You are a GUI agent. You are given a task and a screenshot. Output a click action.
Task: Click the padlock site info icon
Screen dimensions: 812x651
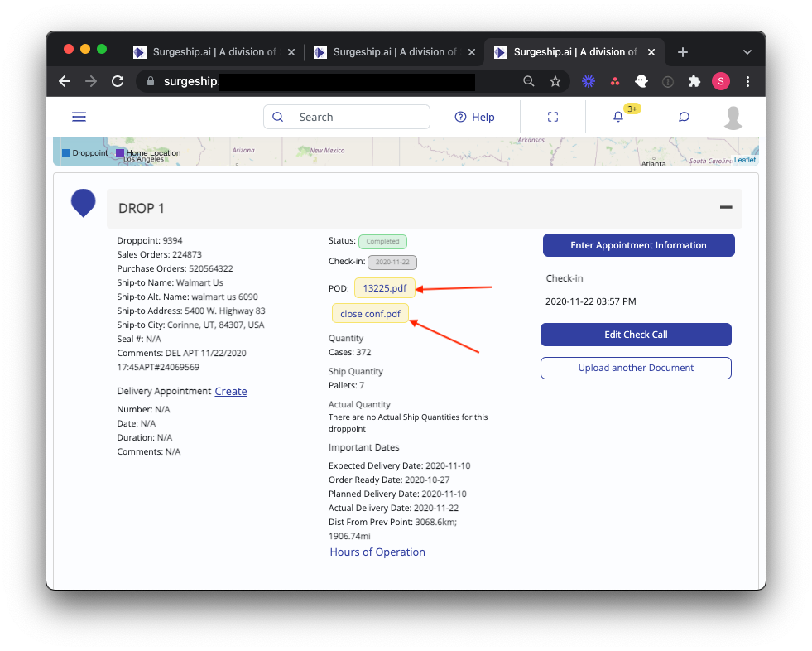pos(151,81)
